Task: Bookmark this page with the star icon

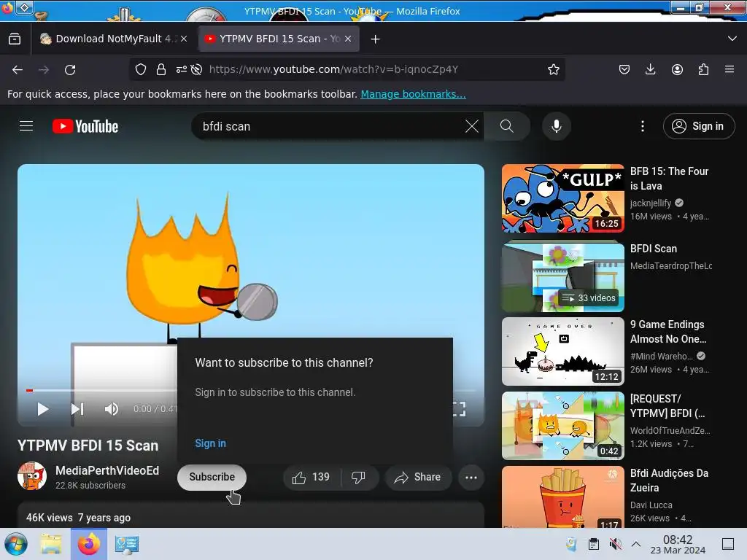Action: [x=553, y=69]
